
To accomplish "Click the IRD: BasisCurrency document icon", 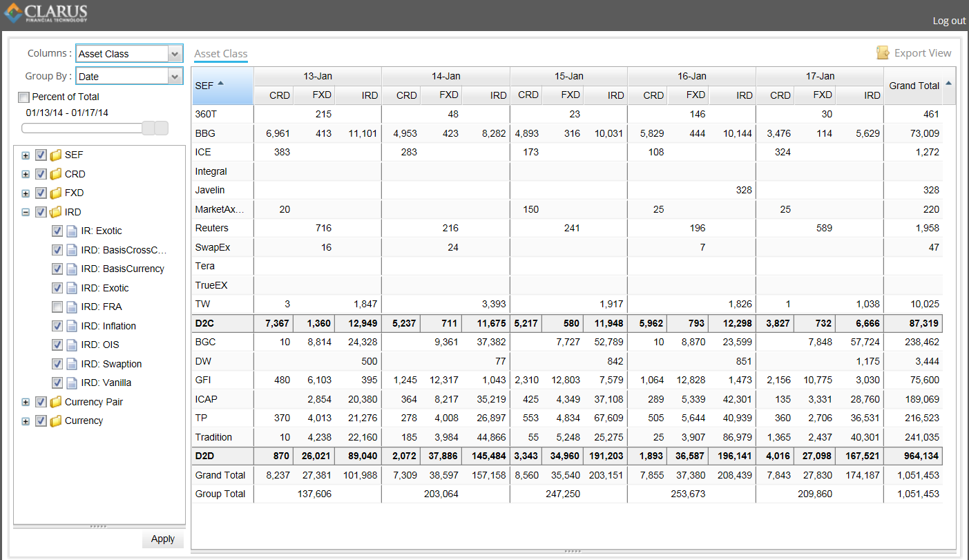I will coord(72,269).
